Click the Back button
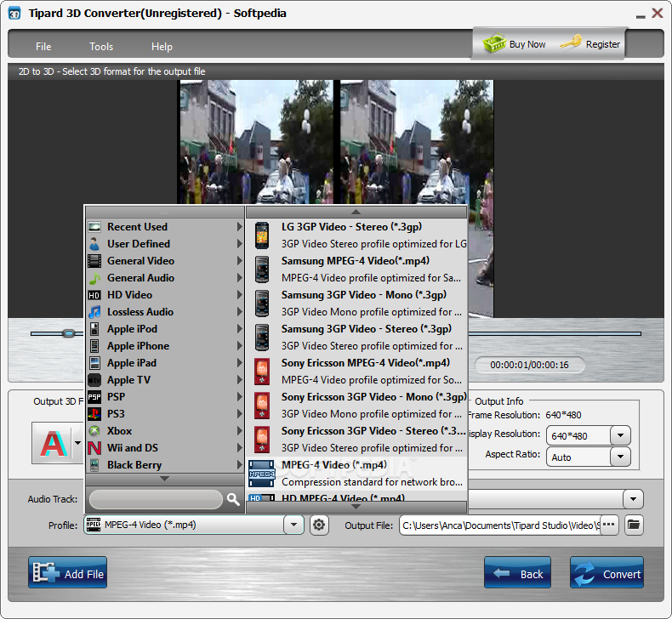Viewport: 672px width, 619px height. [517, 572]
